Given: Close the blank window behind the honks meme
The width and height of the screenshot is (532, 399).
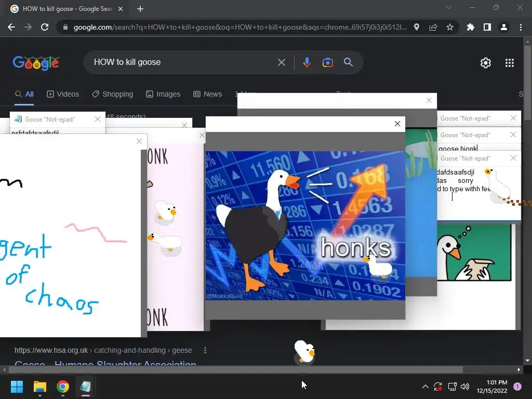Looking at the screenshot, I should pyautogui.click(x=429, y=100).
